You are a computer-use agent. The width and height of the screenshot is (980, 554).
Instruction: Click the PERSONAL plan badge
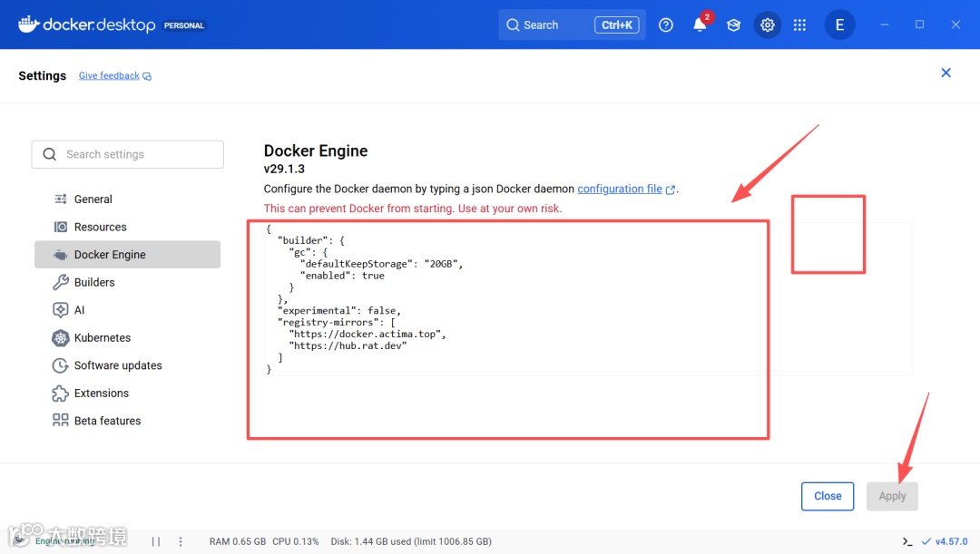183,25
